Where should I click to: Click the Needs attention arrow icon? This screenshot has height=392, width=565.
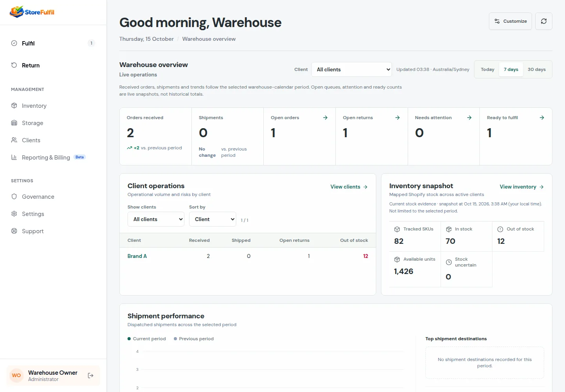point(469,118)
